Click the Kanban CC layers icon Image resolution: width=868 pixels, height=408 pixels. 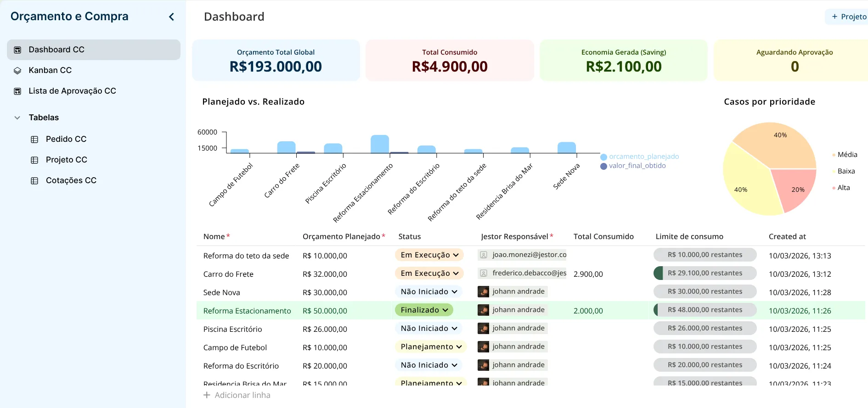click(x=17, y=71)
